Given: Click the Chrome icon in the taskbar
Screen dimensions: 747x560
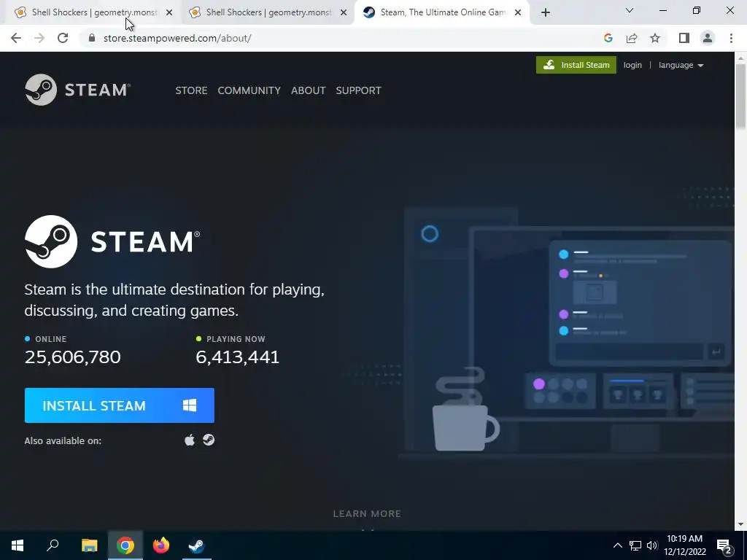Looking at the screenshot, I should [125, 545].
